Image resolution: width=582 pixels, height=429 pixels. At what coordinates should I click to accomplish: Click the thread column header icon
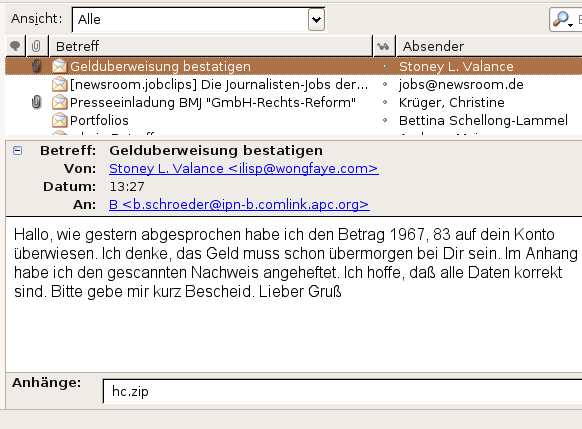click(15, 46)
